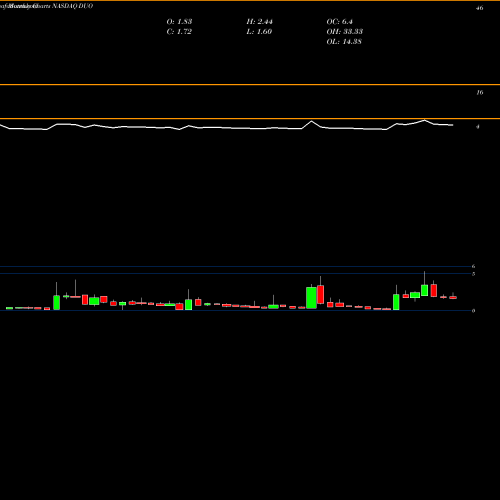Viewport: 500px width, 500px height.
Task: Select the close value C: 1.72
Action: pos(179,32)
